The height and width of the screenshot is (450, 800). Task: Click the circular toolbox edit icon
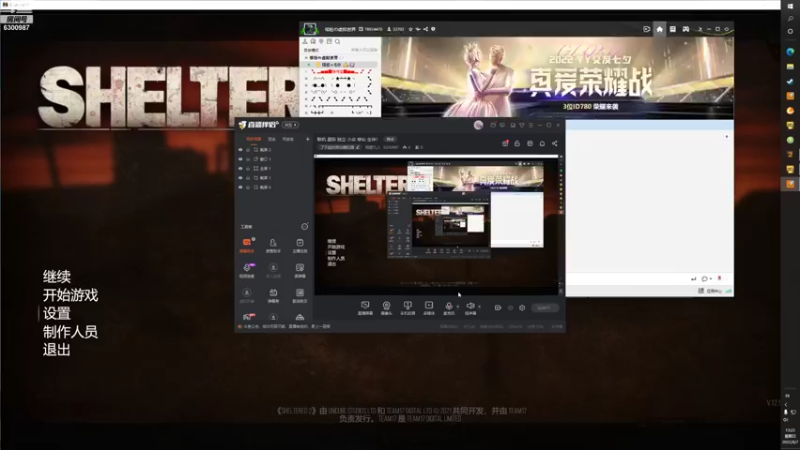(305, 226)
